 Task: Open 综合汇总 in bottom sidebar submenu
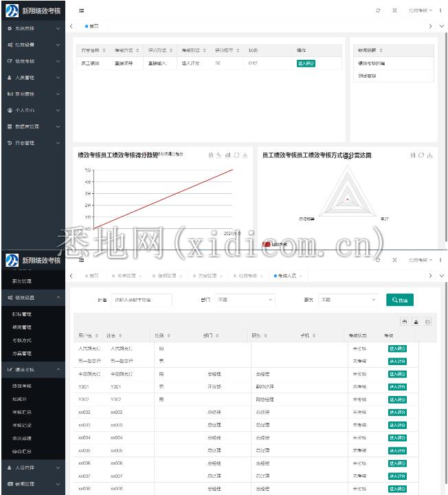coord(22,452)
